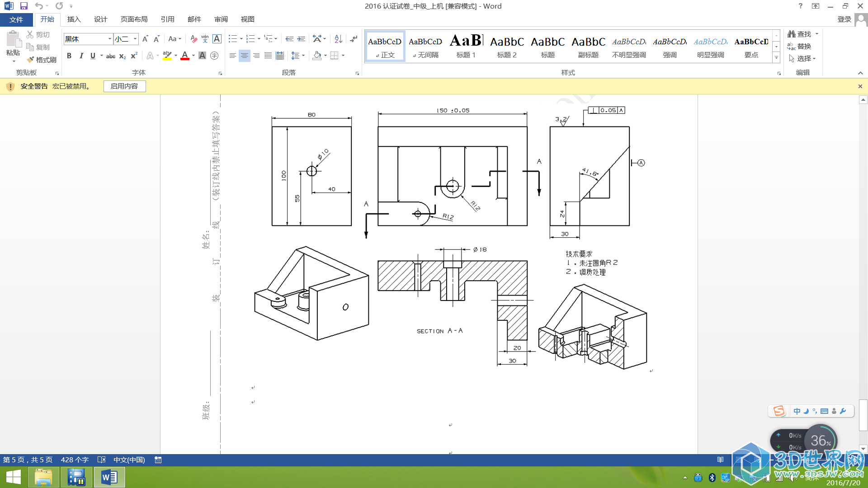This screenshot has width=868, height=488.
Task: Toggle subscript formatting
Action: pyautogui.click(x=123, y=56)
